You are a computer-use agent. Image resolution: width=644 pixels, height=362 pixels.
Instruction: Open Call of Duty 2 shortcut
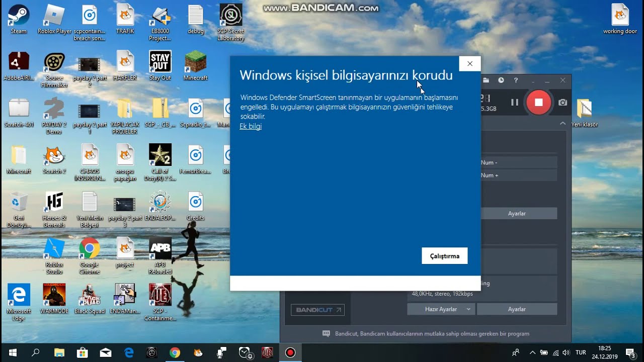pyautogui.click(x=160, y=163)
